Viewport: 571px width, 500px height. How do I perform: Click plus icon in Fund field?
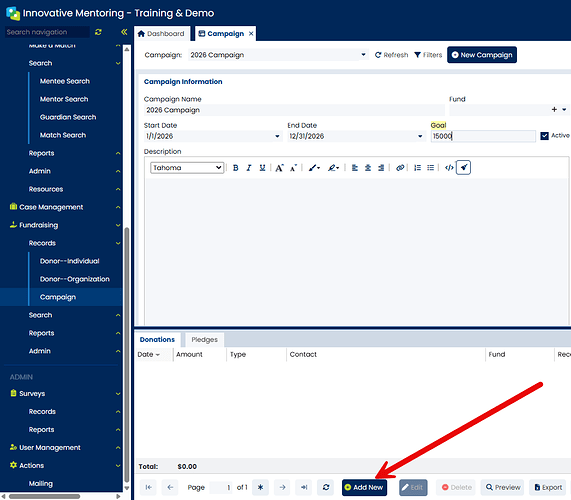point(554,109)
